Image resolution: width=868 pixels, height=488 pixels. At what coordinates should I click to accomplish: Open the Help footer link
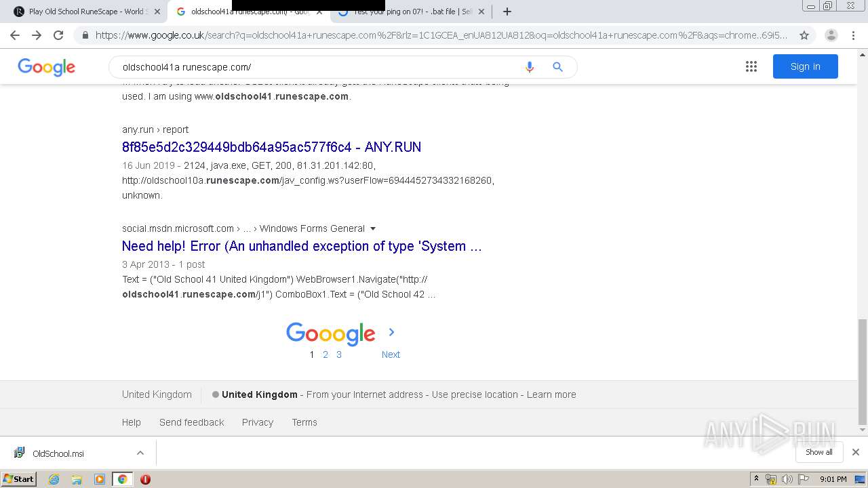pyautogui.click(x=132, y=422)
